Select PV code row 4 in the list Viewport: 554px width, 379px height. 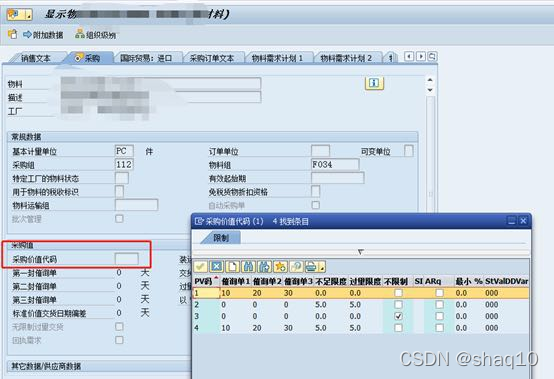(206, 328)
